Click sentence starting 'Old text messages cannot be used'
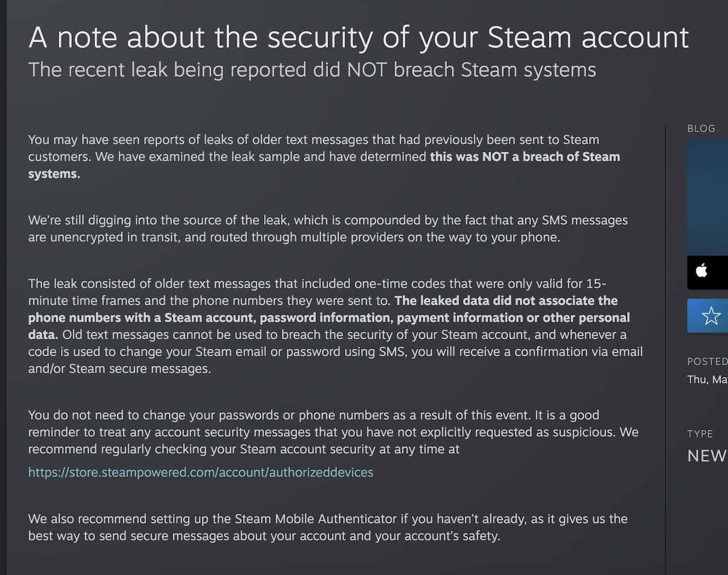This screenshot has height=575, width=728. coord(335,351)
